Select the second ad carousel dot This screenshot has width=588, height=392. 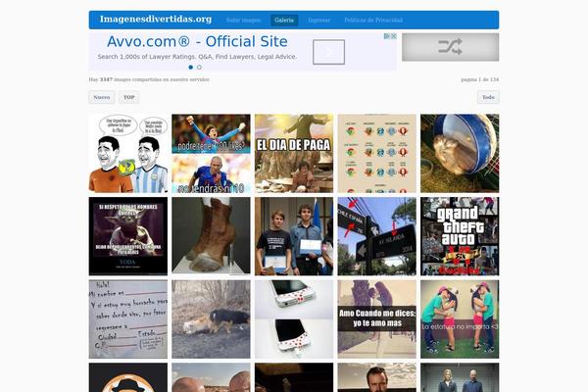(199, 68)
